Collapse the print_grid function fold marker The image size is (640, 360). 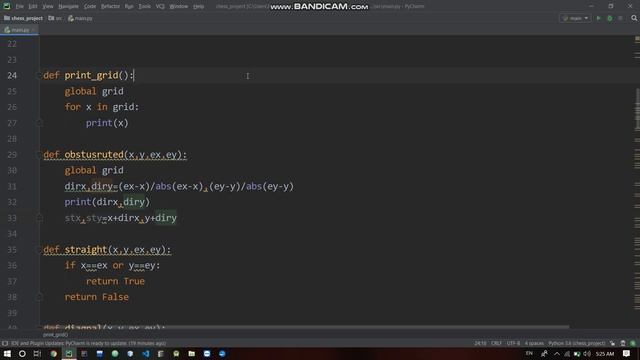[40, 76]
